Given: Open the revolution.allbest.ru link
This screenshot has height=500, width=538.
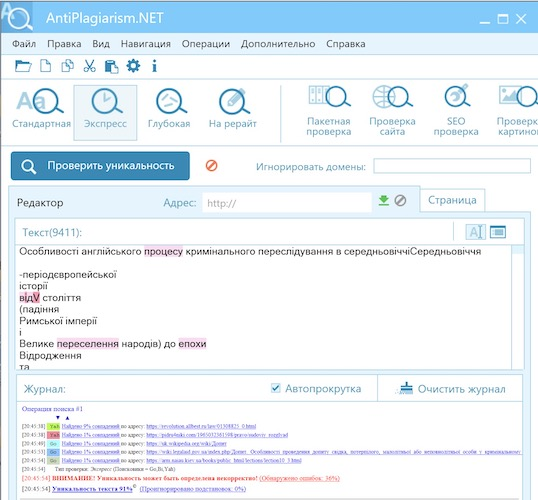Looking at the screenshot, I should pos(201,426).
